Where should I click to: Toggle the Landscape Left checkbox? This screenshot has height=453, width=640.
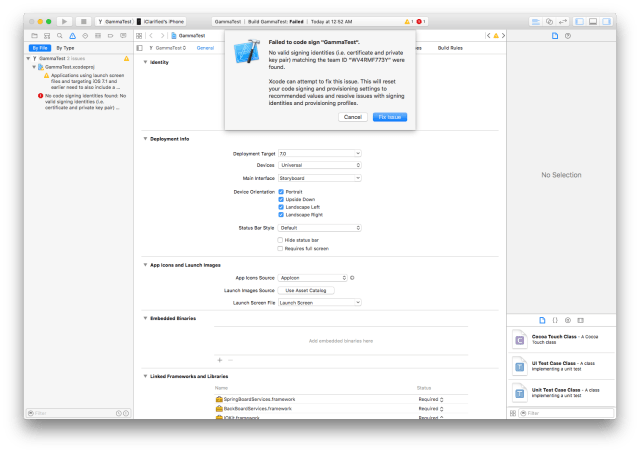[281, 207]
